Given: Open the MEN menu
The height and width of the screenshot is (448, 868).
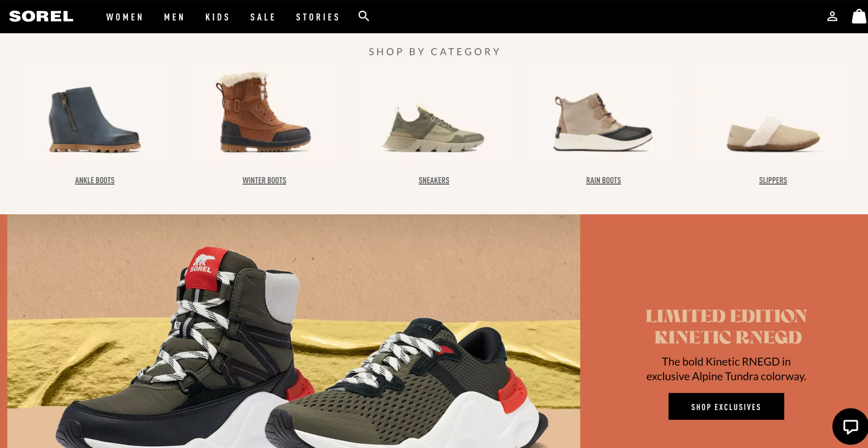Looking at the screenshot, I should tap(174, 17).
